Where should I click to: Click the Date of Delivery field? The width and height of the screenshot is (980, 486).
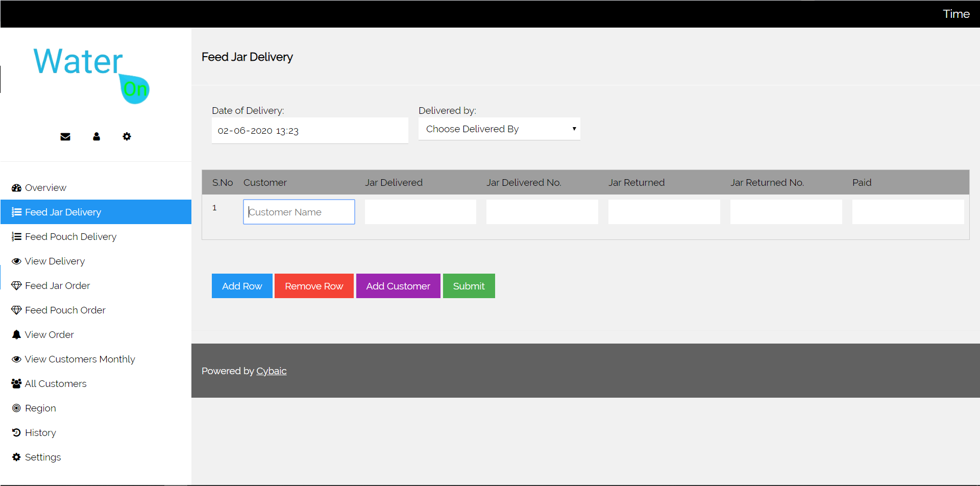click(x=309, y=131)
